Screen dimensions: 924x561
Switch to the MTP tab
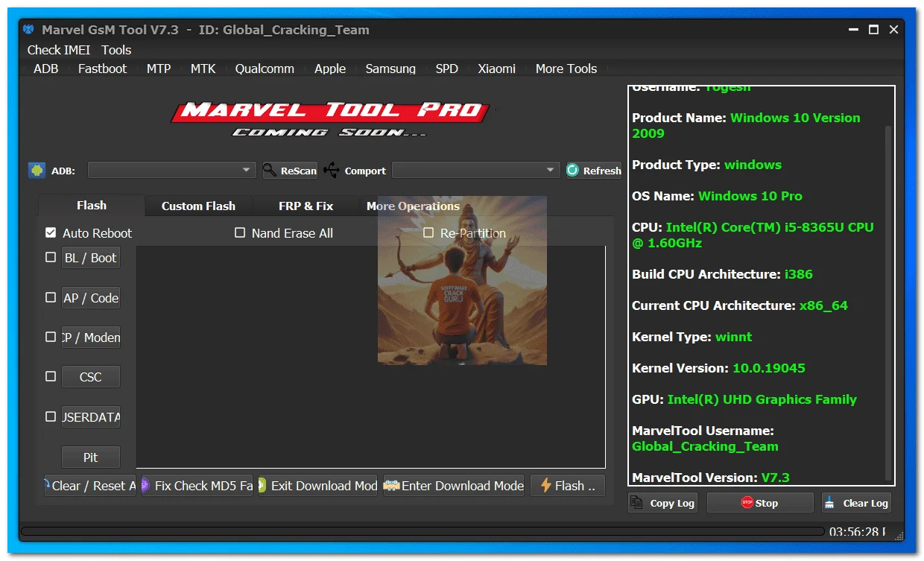159,69
